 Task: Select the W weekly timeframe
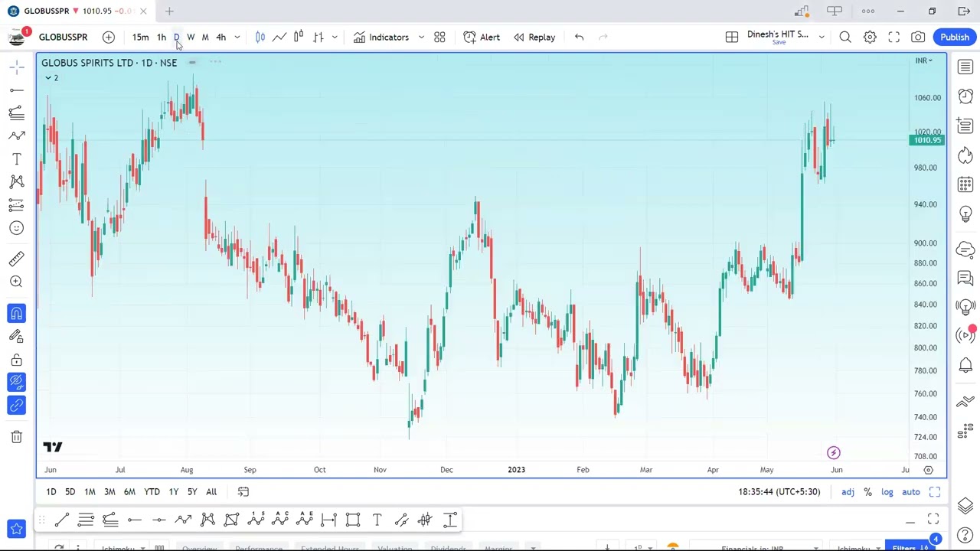[191, 37]
